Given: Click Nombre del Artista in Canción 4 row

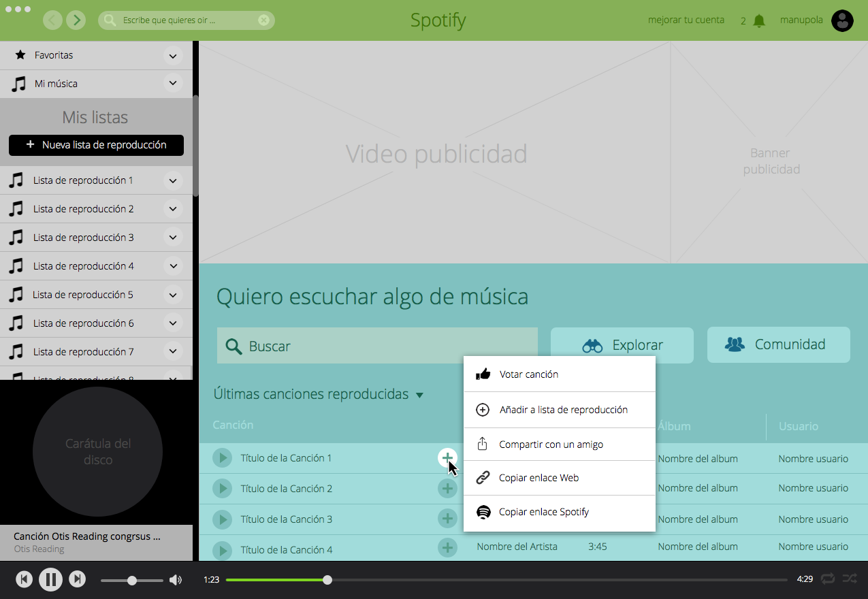Looking at the screenshot, I should pos(517,547).
